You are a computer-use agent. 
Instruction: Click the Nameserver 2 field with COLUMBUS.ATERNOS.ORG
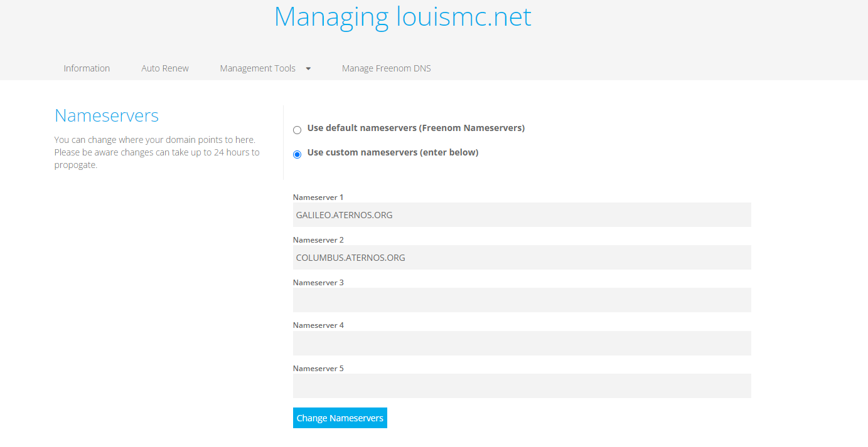coord(522,257)
